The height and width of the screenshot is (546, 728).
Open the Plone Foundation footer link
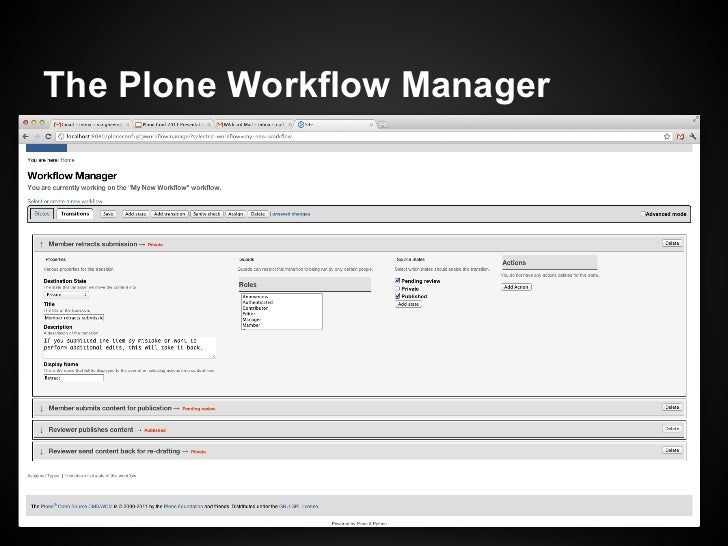[183, 506]
